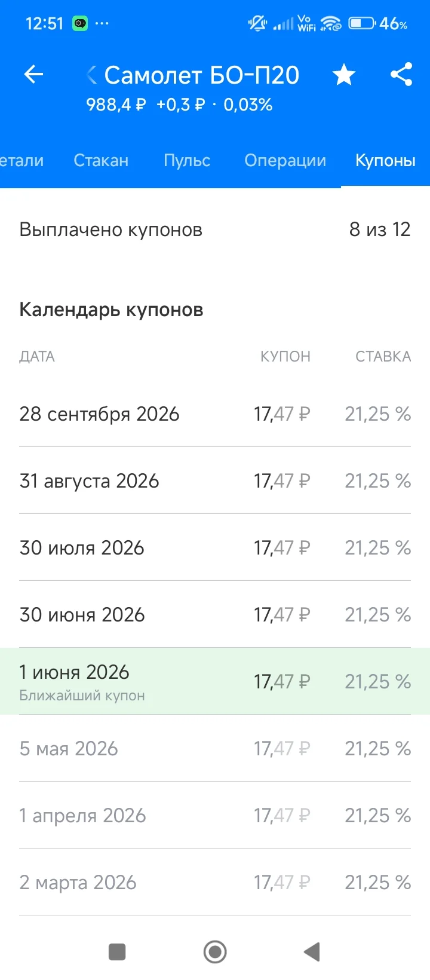The image size is (430, 980).
Task: Tap the Выплачено купонов 8 из 12 row
Action: 215,229
